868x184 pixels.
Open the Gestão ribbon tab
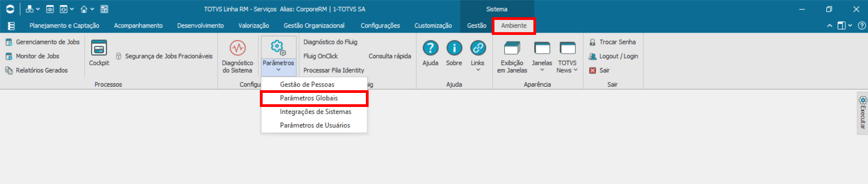[x=476, y=26]
